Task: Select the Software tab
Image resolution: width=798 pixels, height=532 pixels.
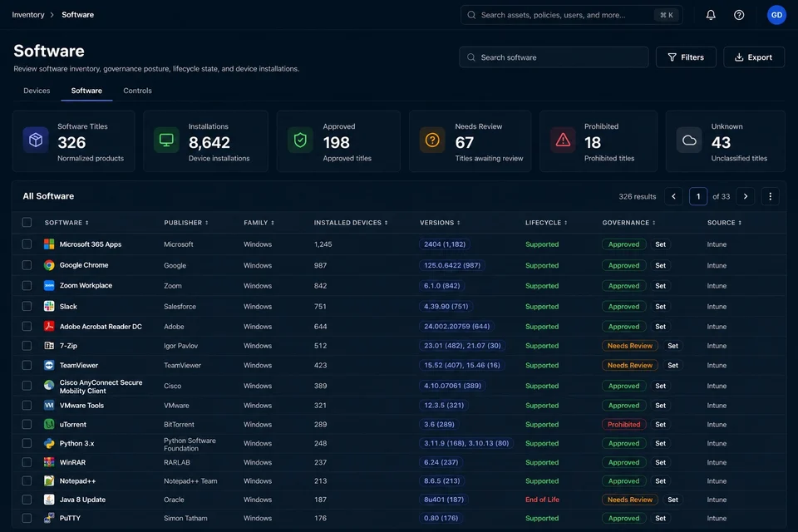Action: click(x=86, y=91)
